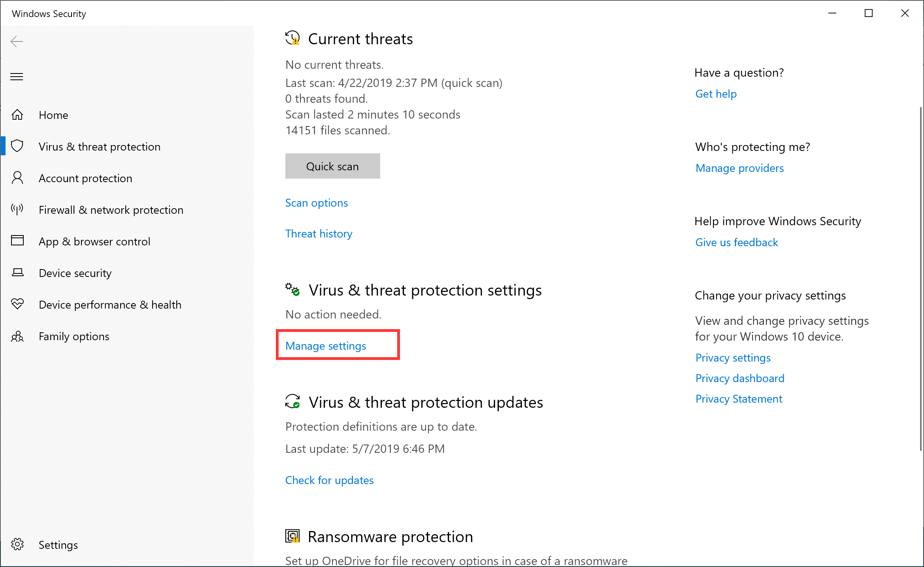Open Settings via the gear icon
The width and height of the screenshot is (924, 567).
17,544
